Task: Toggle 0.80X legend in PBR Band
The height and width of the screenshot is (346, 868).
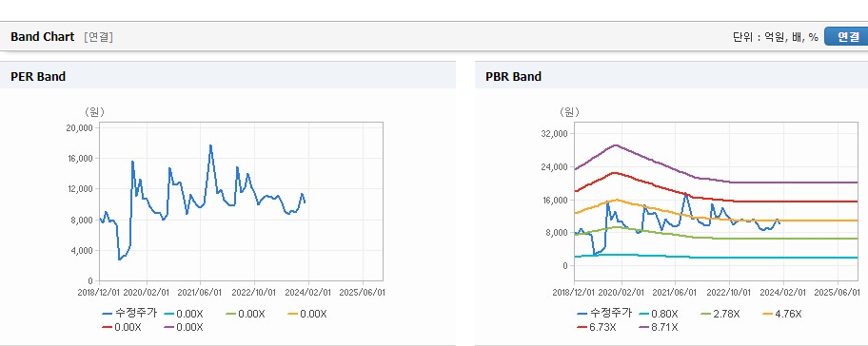Action: click(x=658, y=314)
